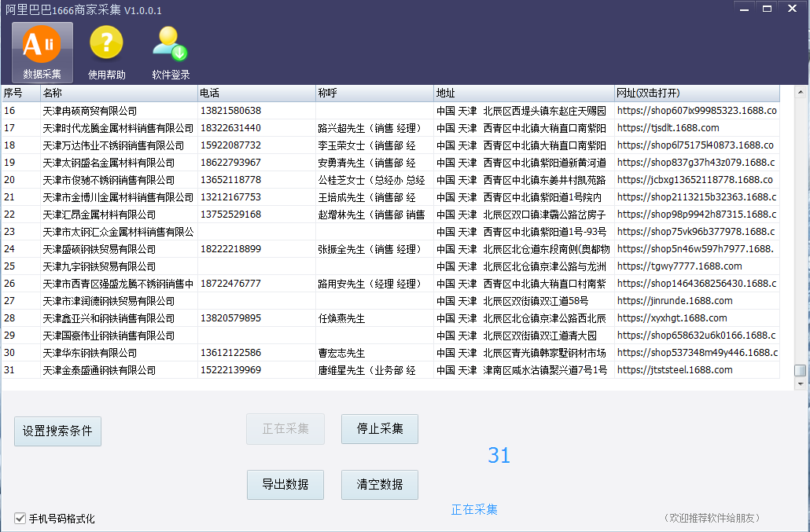Click the 停止采集 button

click(x=380, y=429)
